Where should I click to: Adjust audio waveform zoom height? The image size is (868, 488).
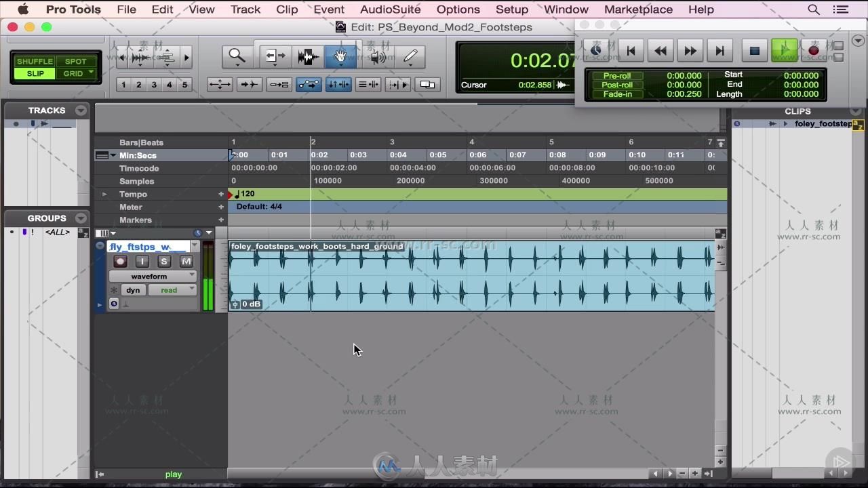pos(140,58)
